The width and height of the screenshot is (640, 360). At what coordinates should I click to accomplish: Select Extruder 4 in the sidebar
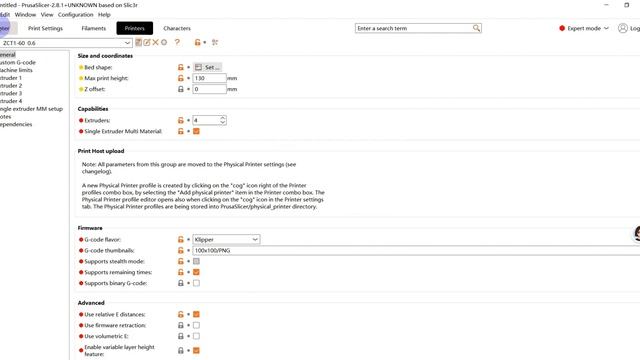(x=11, y=101)
